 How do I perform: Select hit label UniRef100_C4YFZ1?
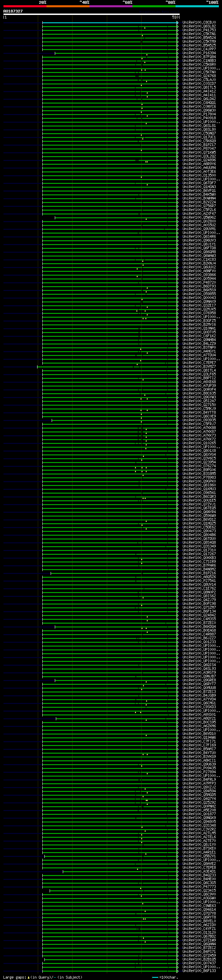199,929
